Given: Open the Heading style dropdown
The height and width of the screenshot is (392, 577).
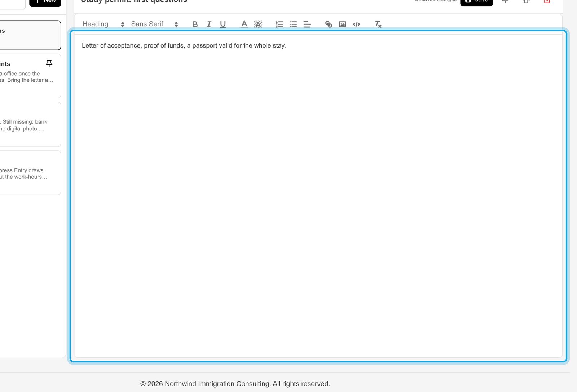Looking at the screenshot, I should (x=103, y=24).
